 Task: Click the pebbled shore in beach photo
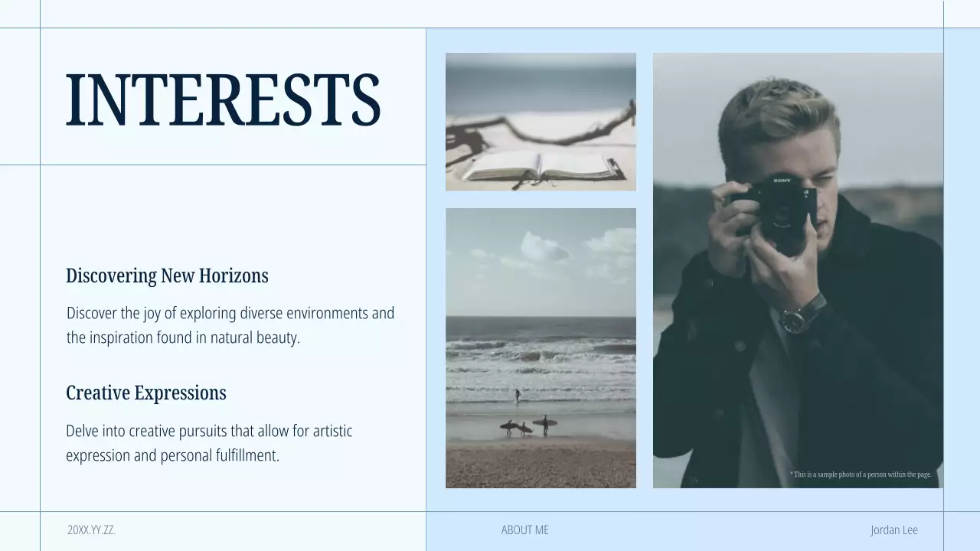tap(541, 464)
